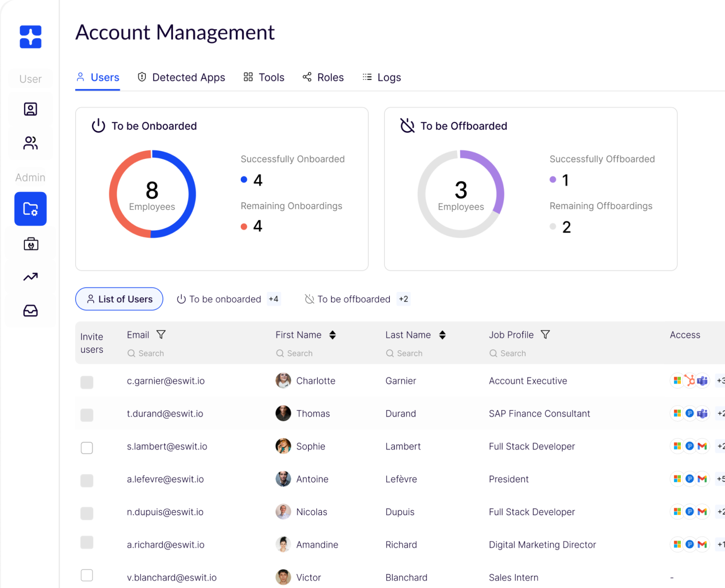Click the onboarding donut progress chart
Image resolution: width=725 pixels, height=588 pixels.
pyautogui.click(x=152, y=194)
